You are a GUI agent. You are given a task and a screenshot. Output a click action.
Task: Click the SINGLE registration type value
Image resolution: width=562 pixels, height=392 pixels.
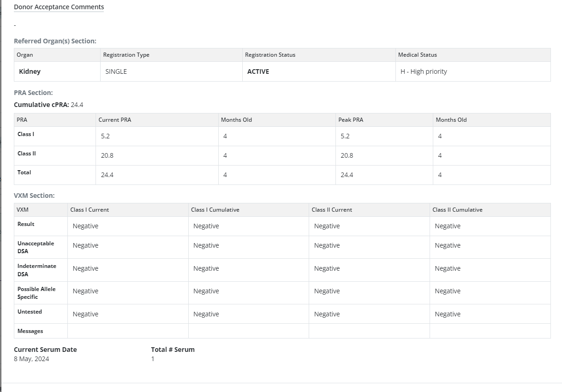(x=116, y=71)
